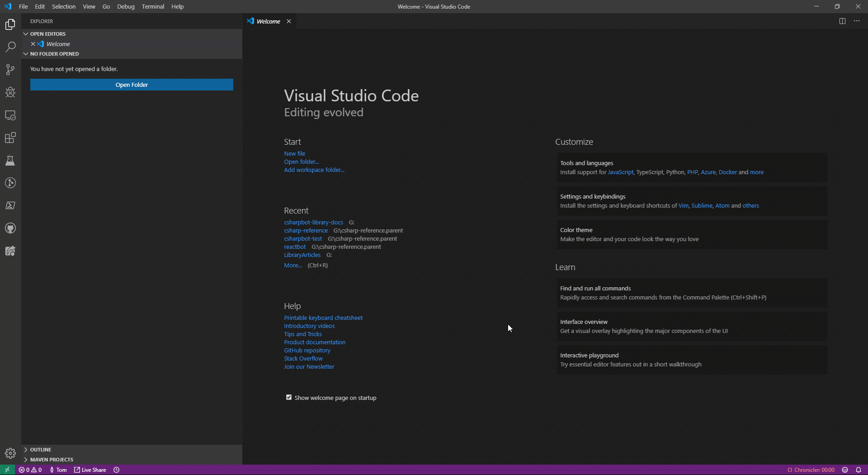This screenshot has width=868, height=475.
Task: Uncheck Show welcome page on startup
Action: click(289, 398)
